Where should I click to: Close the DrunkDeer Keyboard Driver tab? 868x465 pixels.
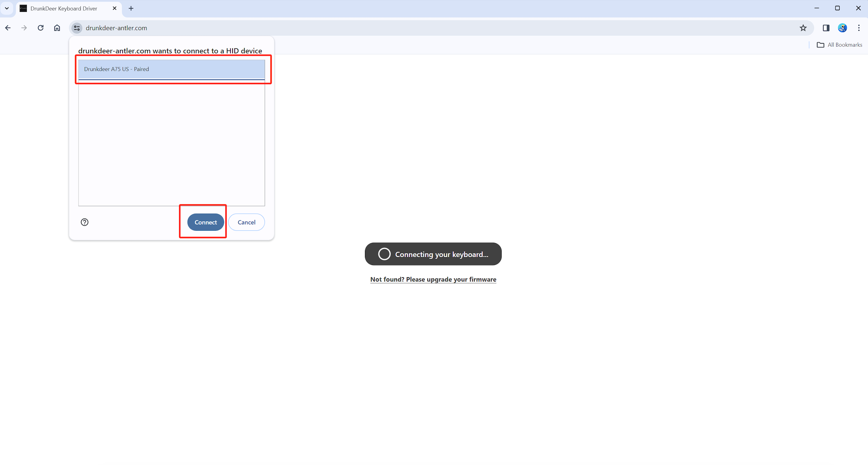115,8
